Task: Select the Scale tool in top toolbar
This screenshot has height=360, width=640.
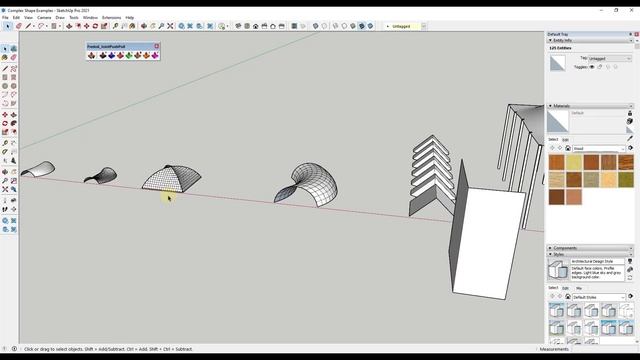Action: pos(104,26)
